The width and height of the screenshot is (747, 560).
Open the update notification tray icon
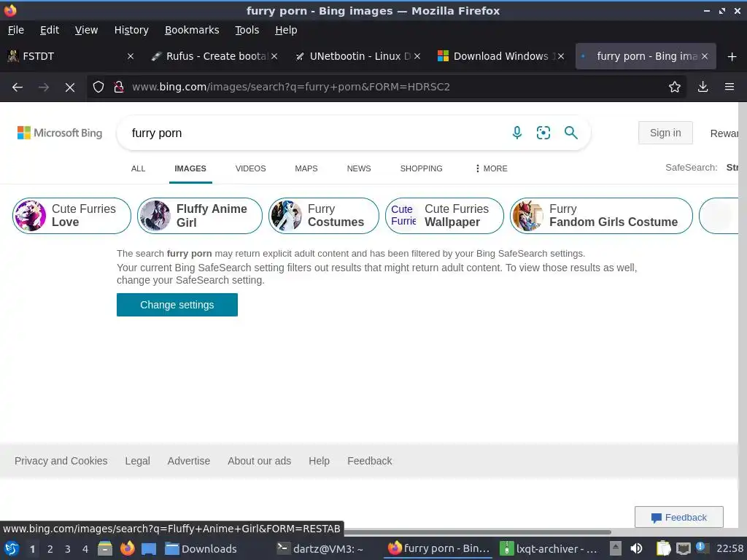(x=703, y=548)
